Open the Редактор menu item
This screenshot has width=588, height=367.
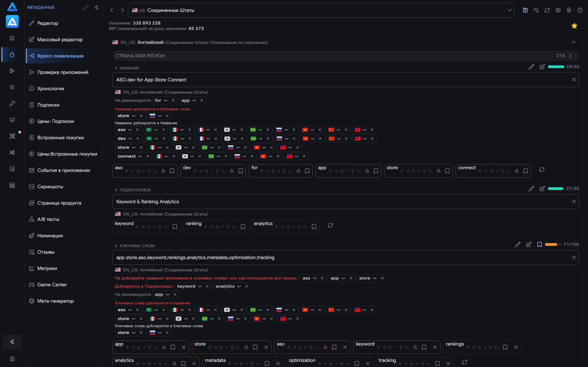pos(62,23)
